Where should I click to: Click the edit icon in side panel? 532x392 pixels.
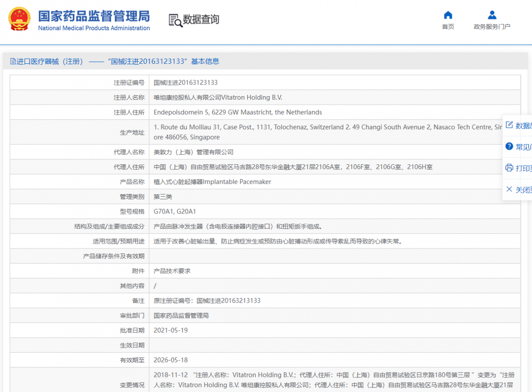coord(509,125)
